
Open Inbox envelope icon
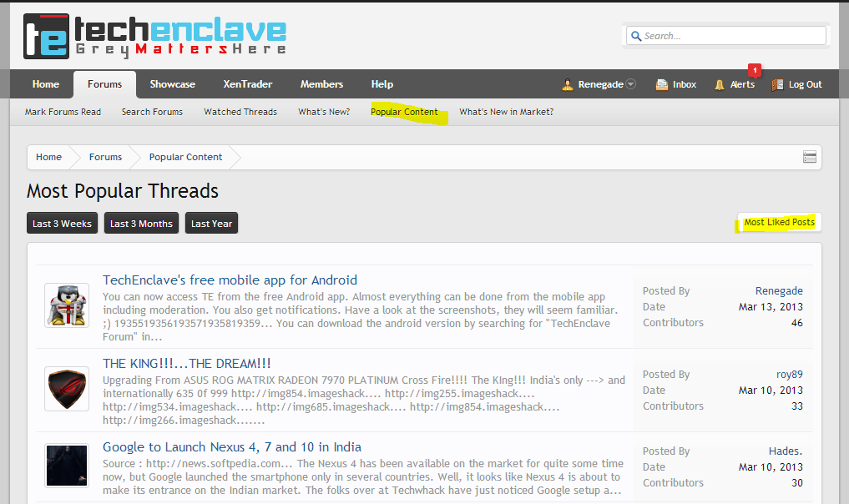tap(662, 84)
